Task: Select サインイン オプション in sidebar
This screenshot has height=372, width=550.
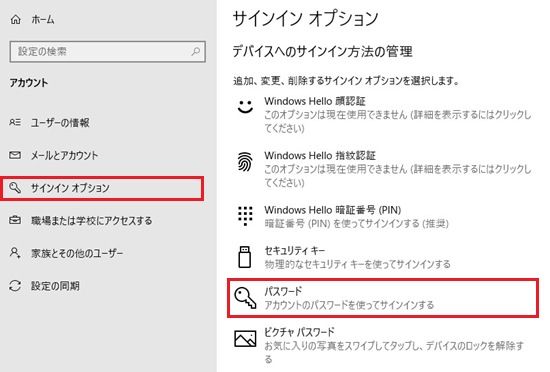Action: click(102, 188)
